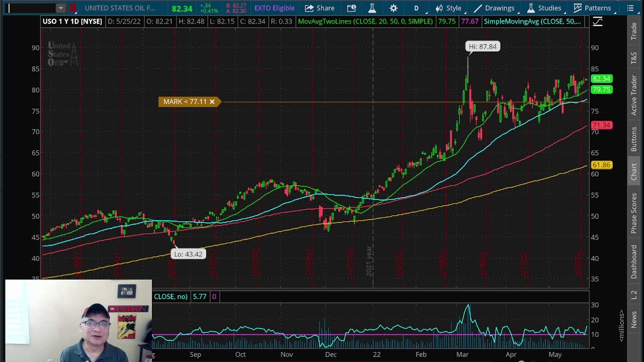Remove the MARK < 77.11 alert
The width and height of the screenshot is (644, 362).
(212, 102)
